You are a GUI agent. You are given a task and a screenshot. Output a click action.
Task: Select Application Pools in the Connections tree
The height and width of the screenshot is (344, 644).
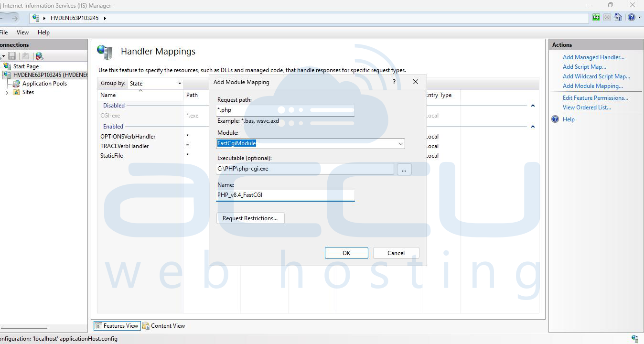(x=44, y=84)
